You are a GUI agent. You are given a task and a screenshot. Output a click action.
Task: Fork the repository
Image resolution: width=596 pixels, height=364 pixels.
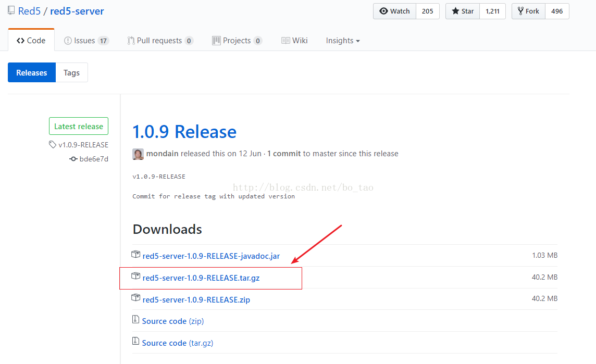point(528,11)
